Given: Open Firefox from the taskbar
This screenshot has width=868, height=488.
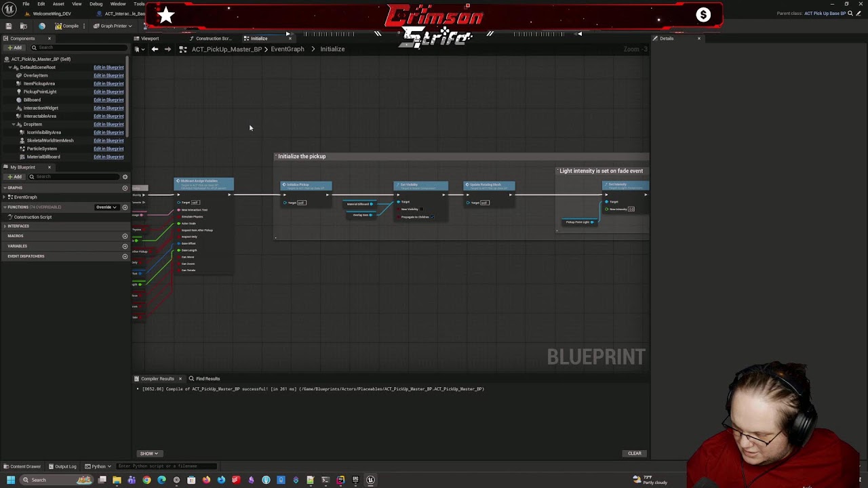Looking at the screenshot, I should coord(206,480).
